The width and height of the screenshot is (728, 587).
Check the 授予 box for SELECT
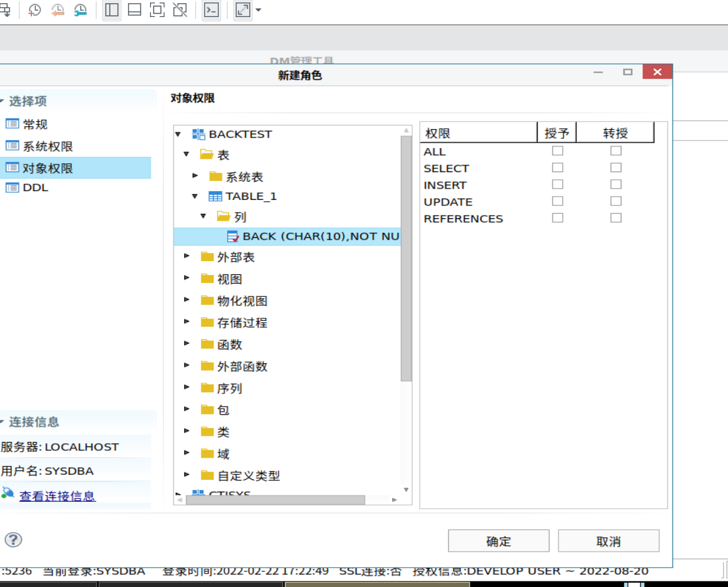pyautogui.click(x=558, y=168)
